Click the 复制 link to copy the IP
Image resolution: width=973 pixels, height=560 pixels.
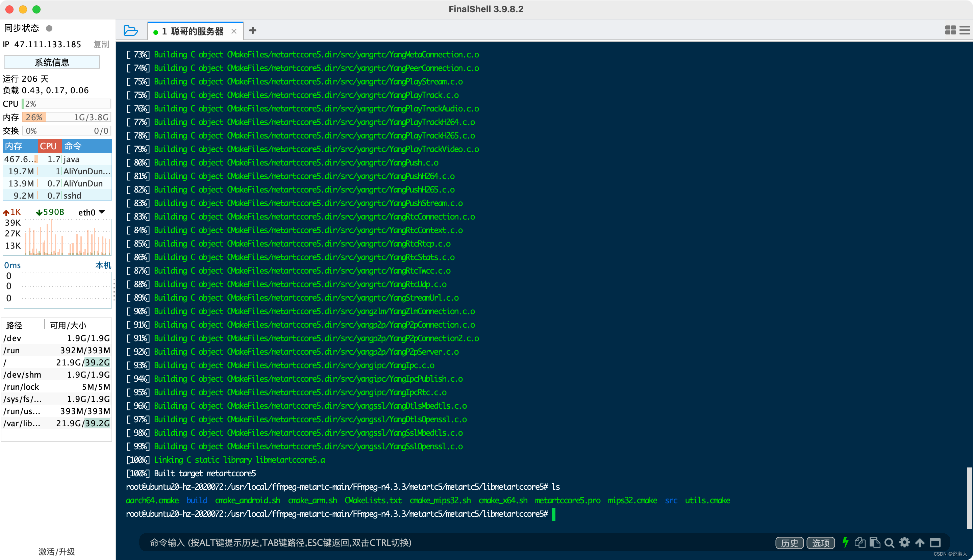pyautogui.click(x=101, y=44)
